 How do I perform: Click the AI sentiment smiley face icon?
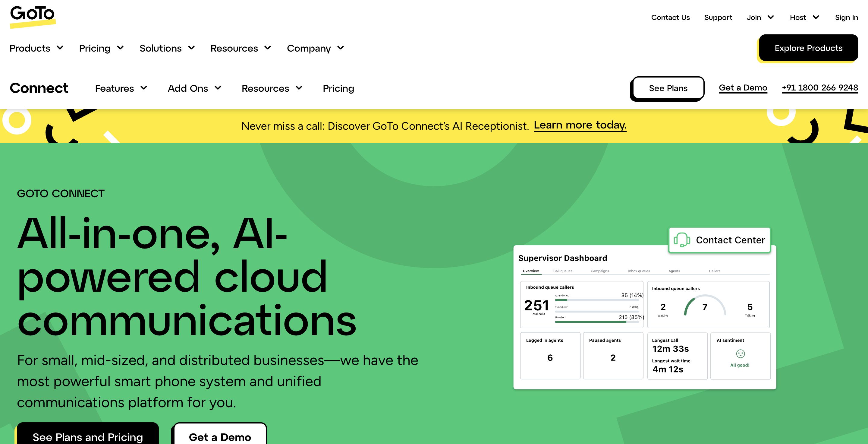[740, 354]
